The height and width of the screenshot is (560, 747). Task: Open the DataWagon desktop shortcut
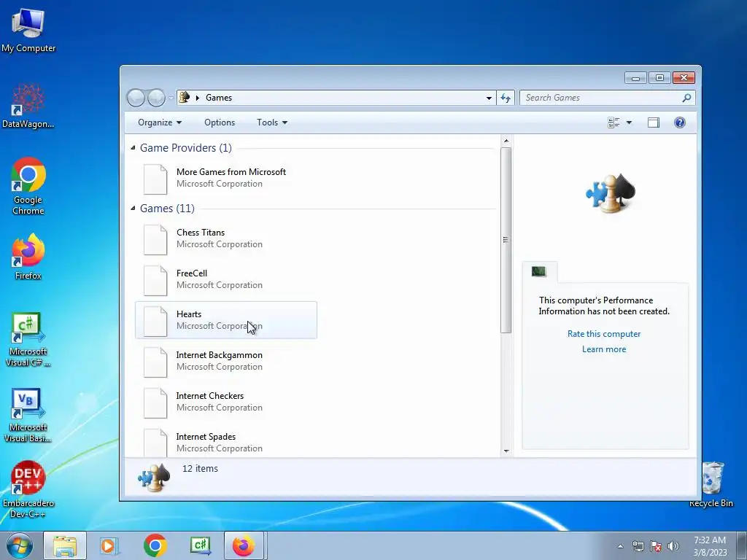(x=28, y=106)
